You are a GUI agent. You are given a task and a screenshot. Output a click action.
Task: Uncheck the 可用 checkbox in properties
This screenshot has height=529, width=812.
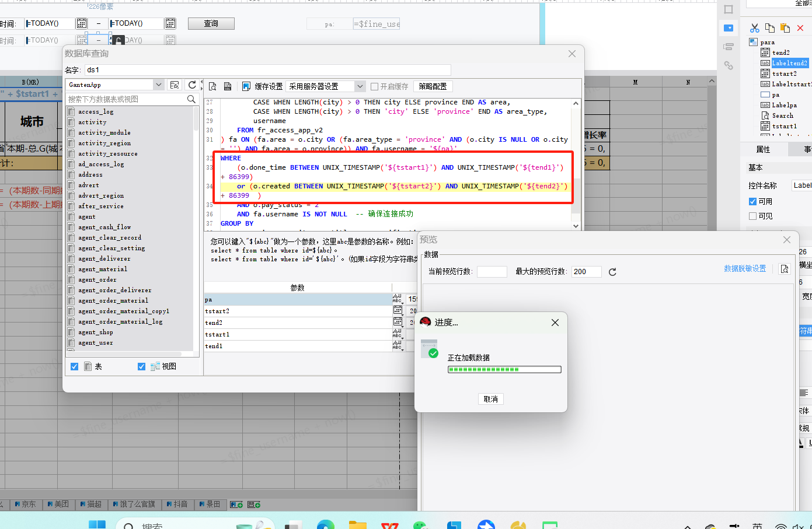point(752,201)
